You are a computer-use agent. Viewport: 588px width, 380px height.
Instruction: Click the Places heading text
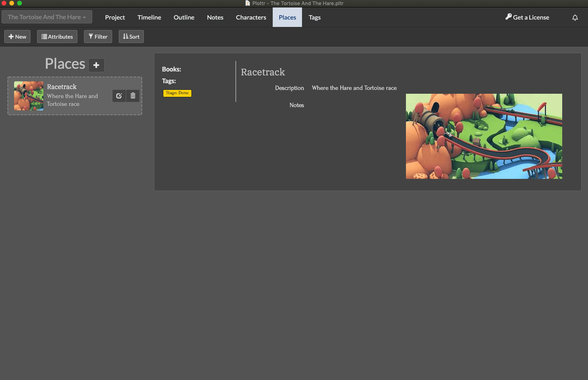pyautogui.click(x=65, y=64)
